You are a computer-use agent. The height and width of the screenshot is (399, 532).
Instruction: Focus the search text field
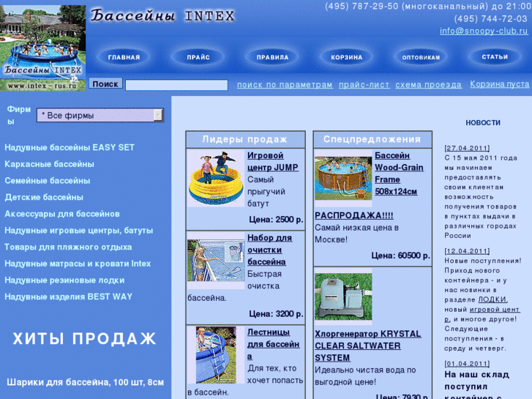tap(176, 85)
